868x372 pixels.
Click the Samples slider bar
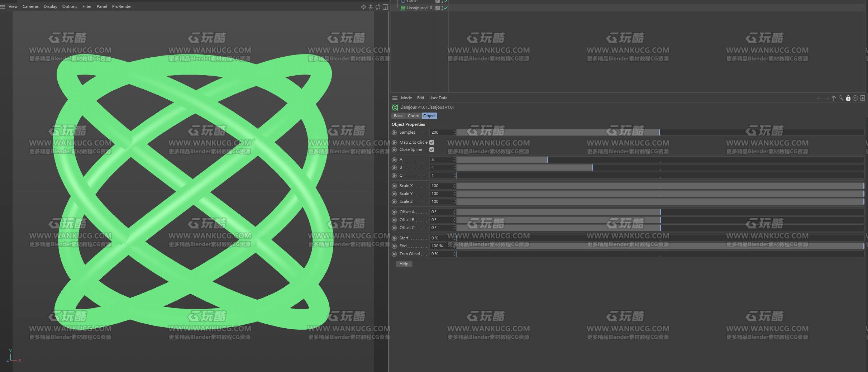(x=660, y=133)
